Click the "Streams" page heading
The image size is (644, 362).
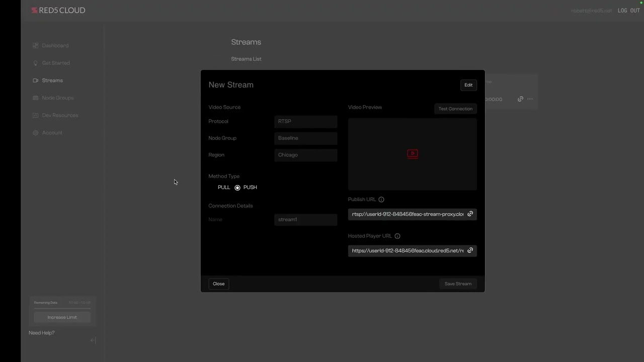246,42
